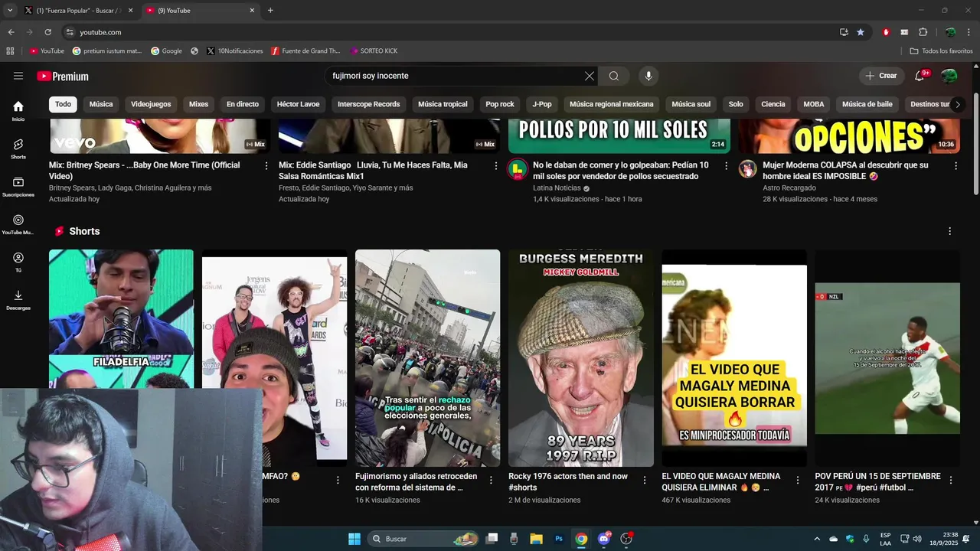Open options for Mujer Moderna video
980x551 pixels.
click(955, 165)
